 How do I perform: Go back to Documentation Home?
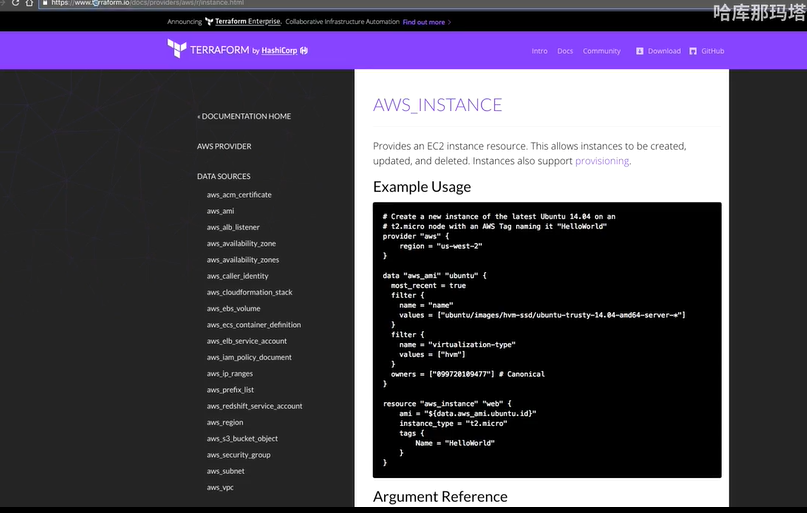[244, 116]
